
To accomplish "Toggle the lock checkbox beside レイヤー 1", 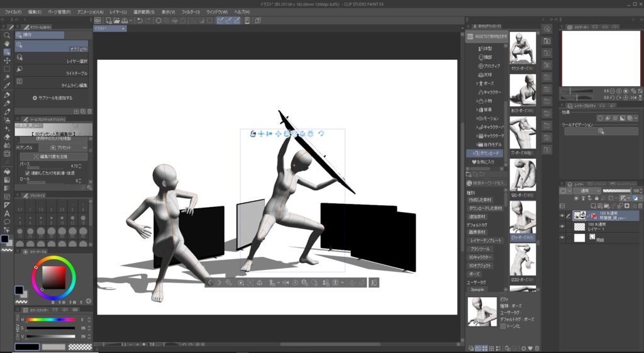I will point(569,227).
